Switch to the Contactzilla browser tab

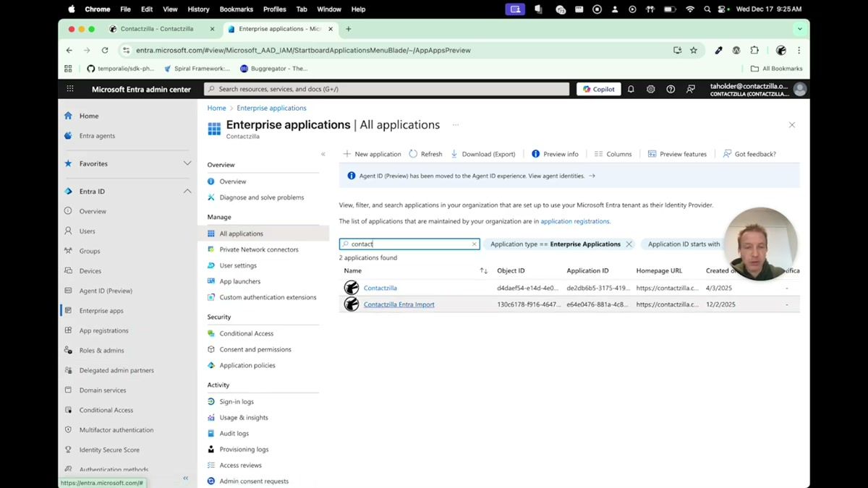pyautogui.click(x=159, y=30)
